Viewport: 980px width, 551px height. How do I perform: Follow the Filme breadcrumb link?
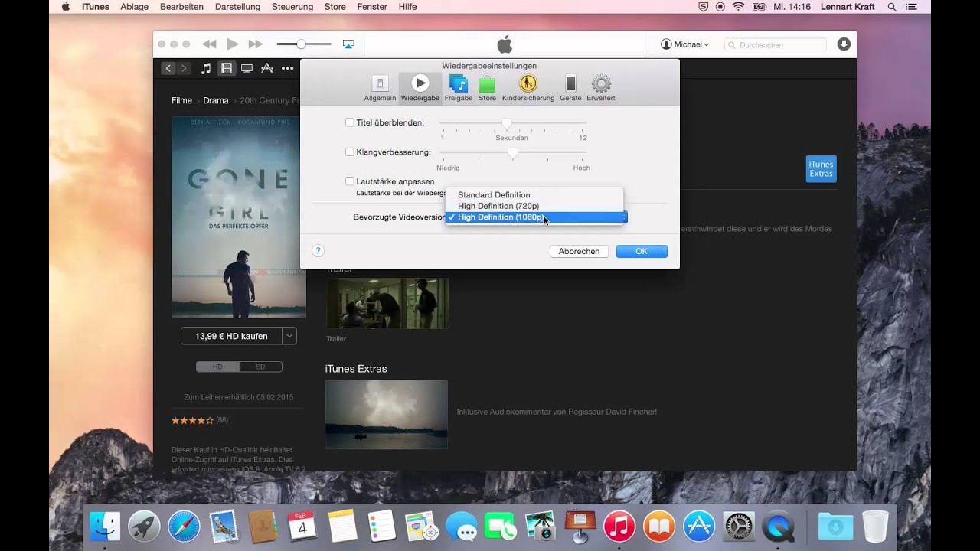pyautogui.click(x=181, y=100)
